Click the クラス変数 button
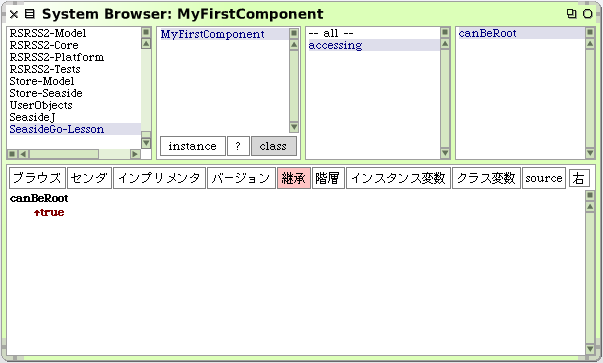Screen dimensions: 603x363 tap(486, 178)
